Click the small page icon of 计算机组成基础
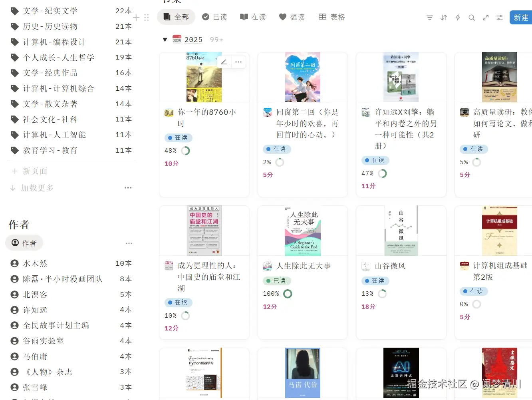Image resolution: width=532 pixels, height=400 pixels. 465,266
